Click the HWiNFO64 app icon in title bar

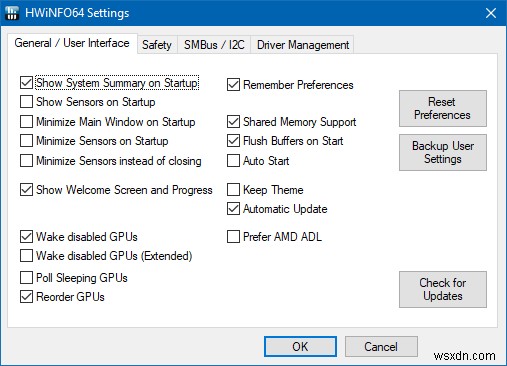point(12,13)
